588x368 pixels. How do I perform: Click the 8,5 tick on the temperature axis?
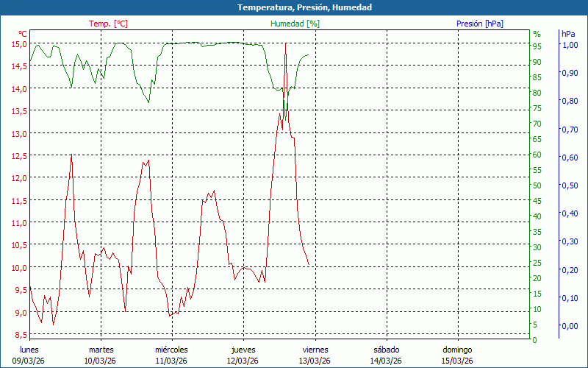click(20, 335)
